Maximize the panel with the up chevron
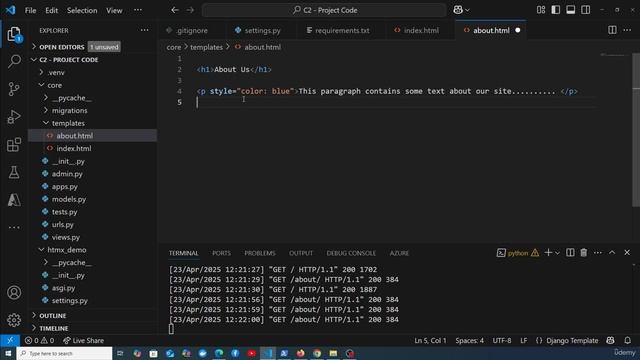The width and height of the screenshot is (640, 360). [x=612, y=253]
